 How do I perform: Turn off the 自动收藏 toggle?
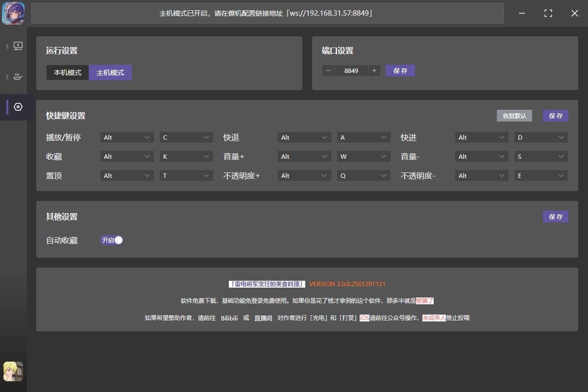coord(112,240)
